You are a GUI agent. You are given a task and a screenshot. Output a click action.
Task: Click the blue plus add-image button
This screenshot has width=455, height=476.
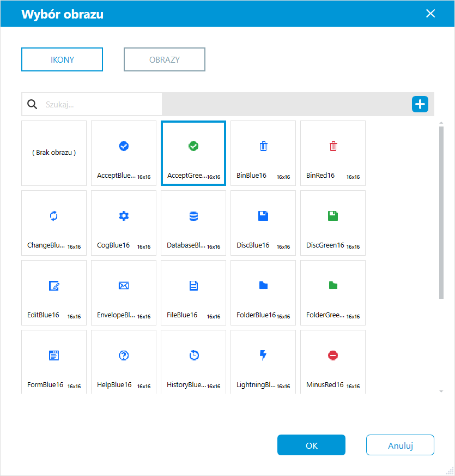[420, 104]
